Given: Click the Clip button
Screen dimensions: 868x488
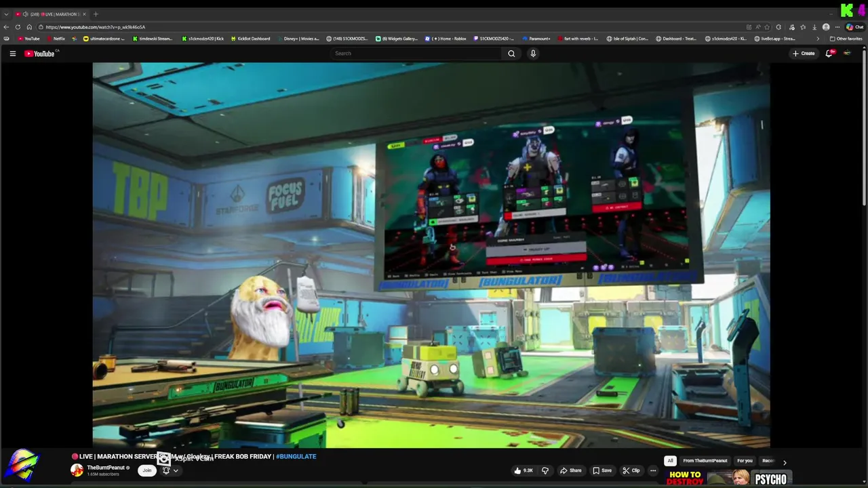Looking at the screenshot, I should click(x=631, y=470).
